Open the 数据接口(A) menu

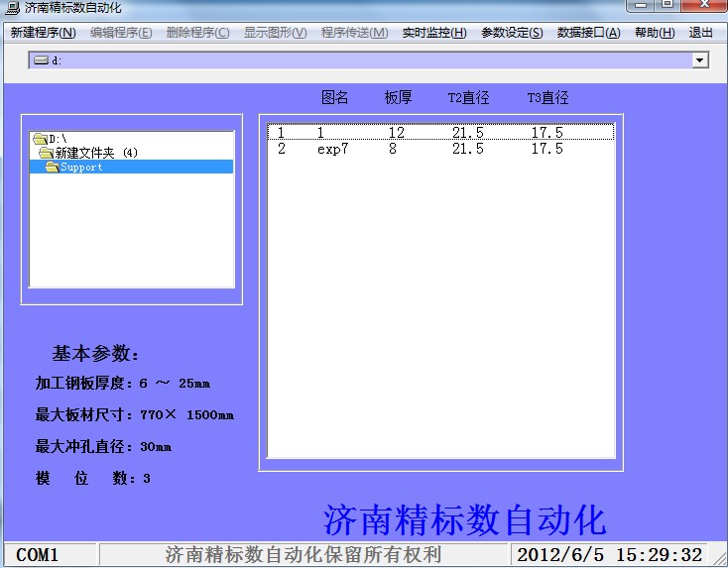[588, 33]
